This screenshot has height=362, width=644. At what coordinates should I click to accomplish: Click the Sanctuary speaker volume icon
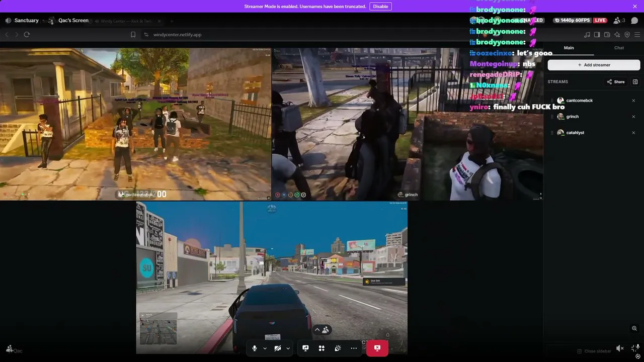coord(8,21)
